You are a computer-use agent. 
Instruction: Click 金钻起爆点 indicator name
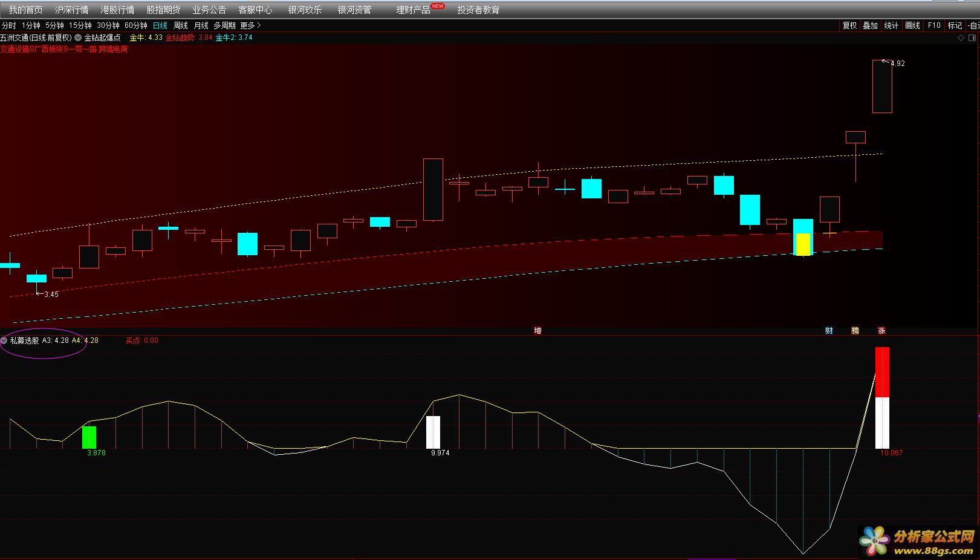click(x=102, y=37)
